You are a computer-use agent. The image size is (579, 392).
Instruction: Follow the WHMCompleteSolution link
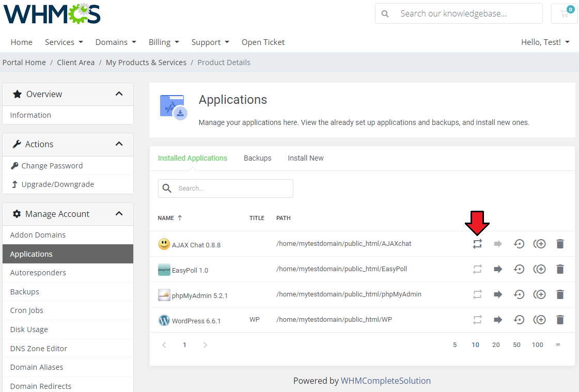click(x=385, y=381)
